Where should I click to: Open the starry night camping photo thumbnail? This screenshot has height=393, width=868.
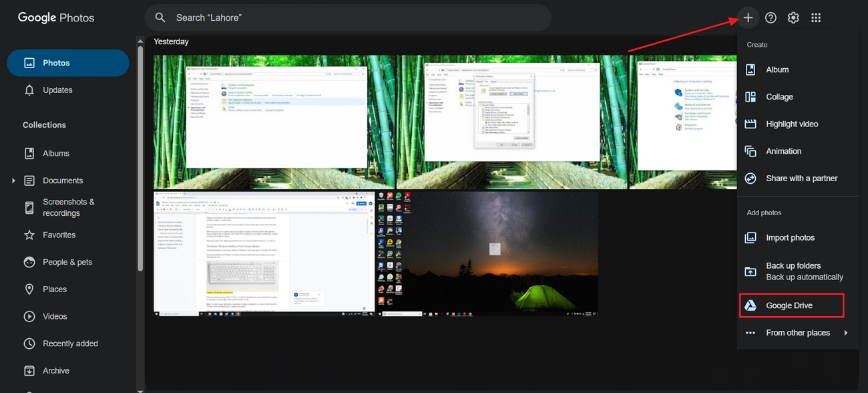point(487,254)
